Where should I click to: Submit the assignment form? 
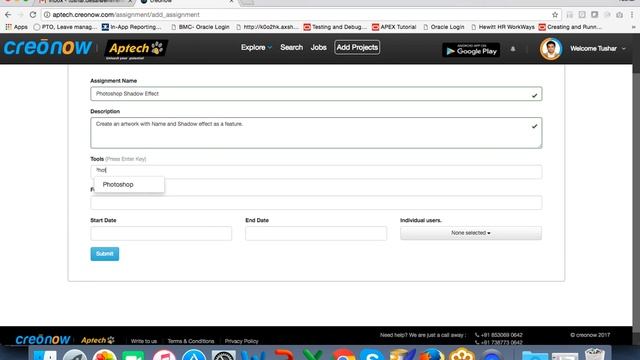pyautogui.click(x=104, y=254)
